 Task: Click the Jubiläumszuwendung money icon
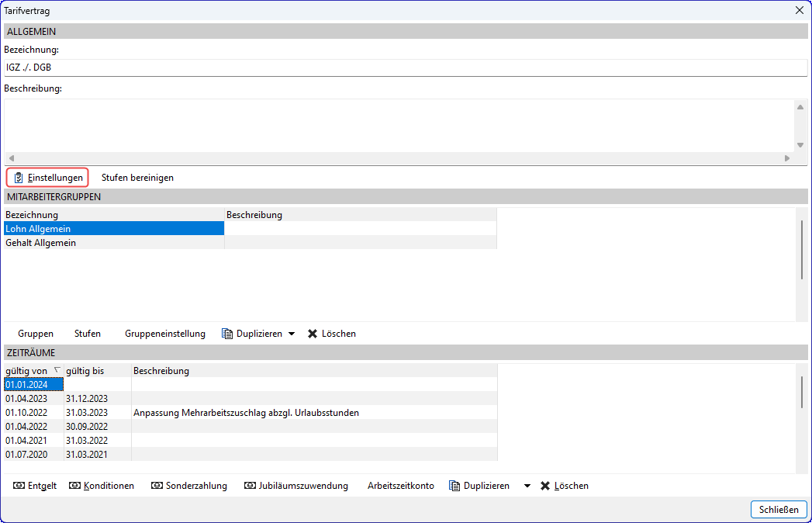pos(251,486)
